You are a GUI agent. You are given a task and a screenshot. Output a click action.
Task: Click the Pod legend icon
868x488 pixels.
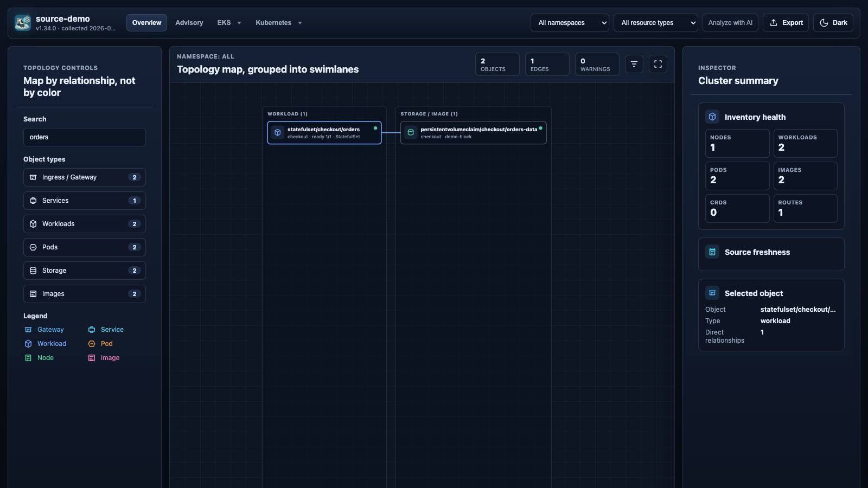[x=92, y=344]
